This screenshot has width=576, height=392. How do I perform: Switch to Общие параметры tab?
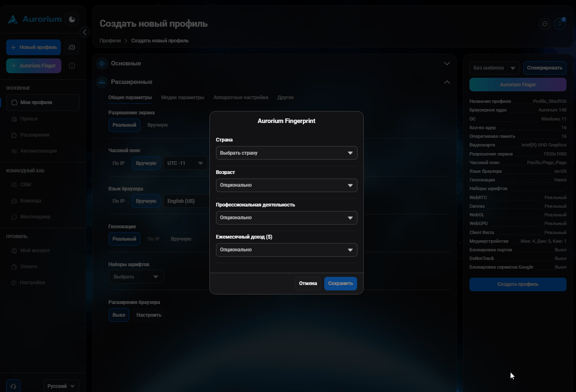pyautogui.click(x=130, y=97)
